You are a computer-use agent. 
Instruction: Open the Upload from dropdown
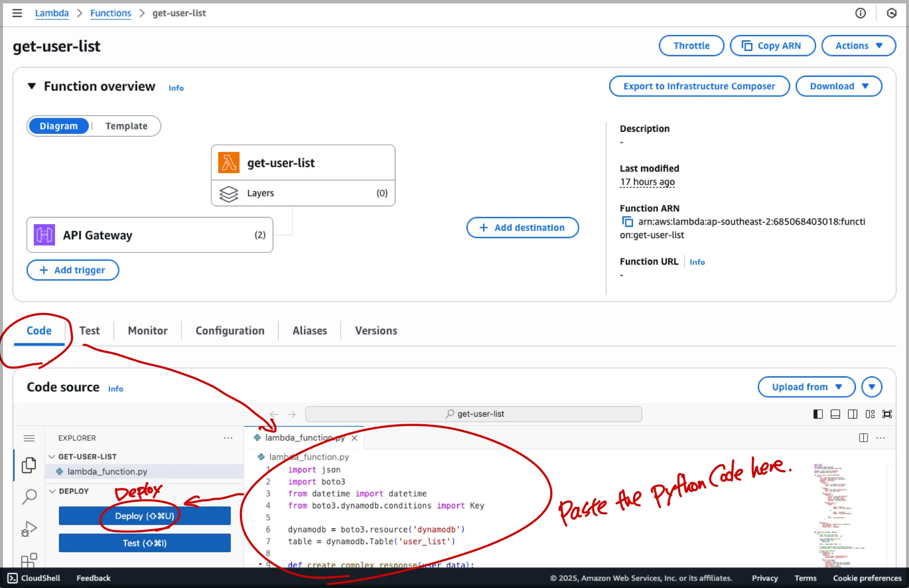[806, 387]
